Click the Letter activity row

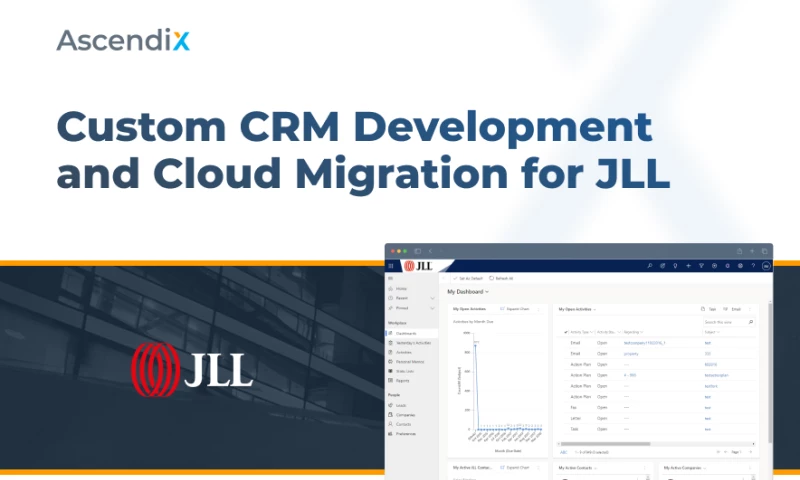coord(658,418)
